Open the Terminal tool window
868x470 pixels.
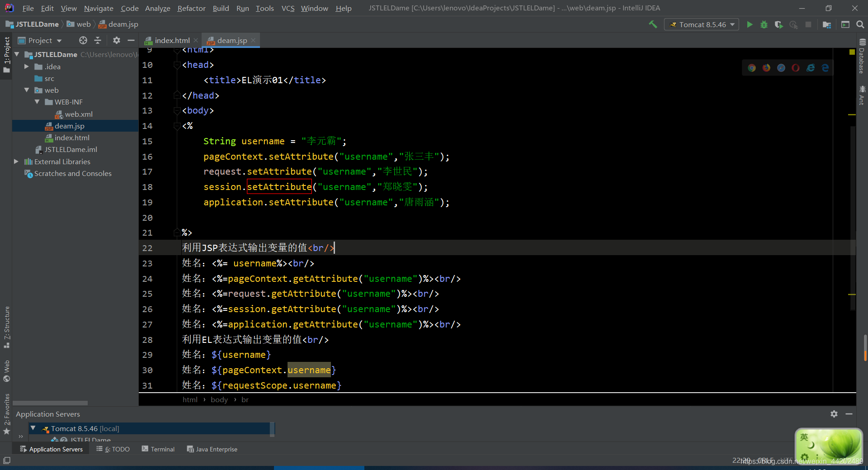[x=158, y=449]
